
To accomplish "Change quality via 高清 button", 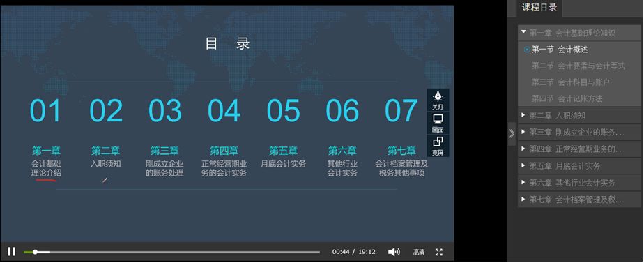I will (419, 252).
